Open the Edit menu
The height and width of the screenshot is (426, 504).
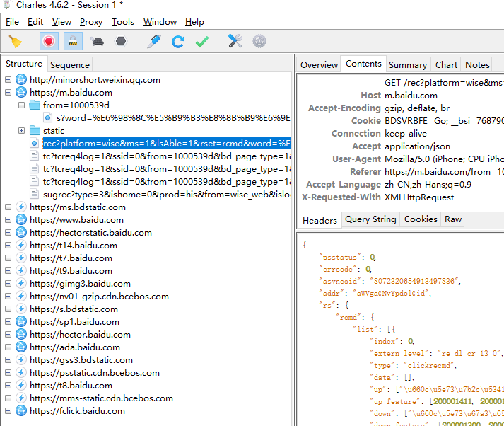click(x=35, y=22)
